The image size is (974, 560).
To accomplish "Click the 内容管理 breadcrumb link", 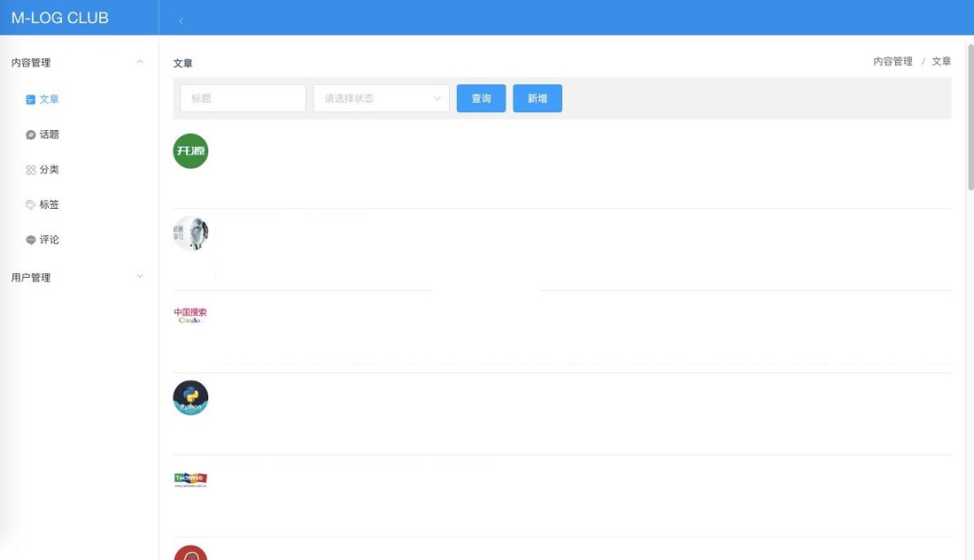I will [x=893, y=61].
